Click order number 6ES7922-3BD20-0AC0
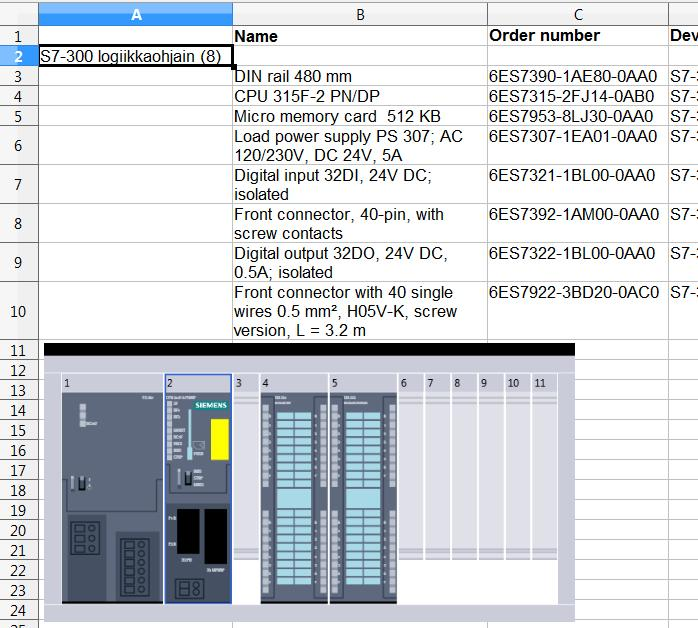 pos(578,311)
